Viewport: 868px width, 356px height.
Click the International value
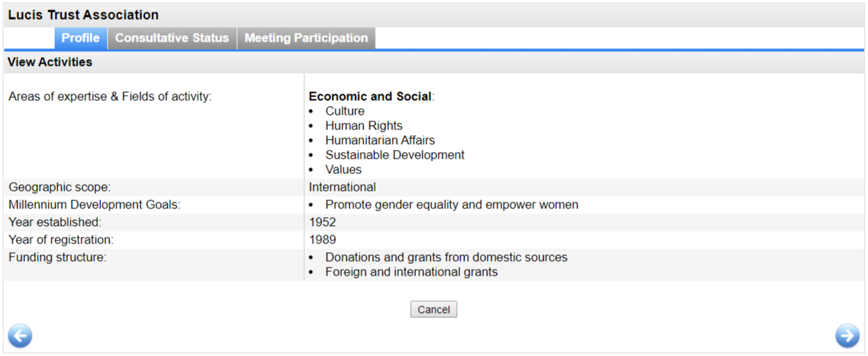[342, 187]
